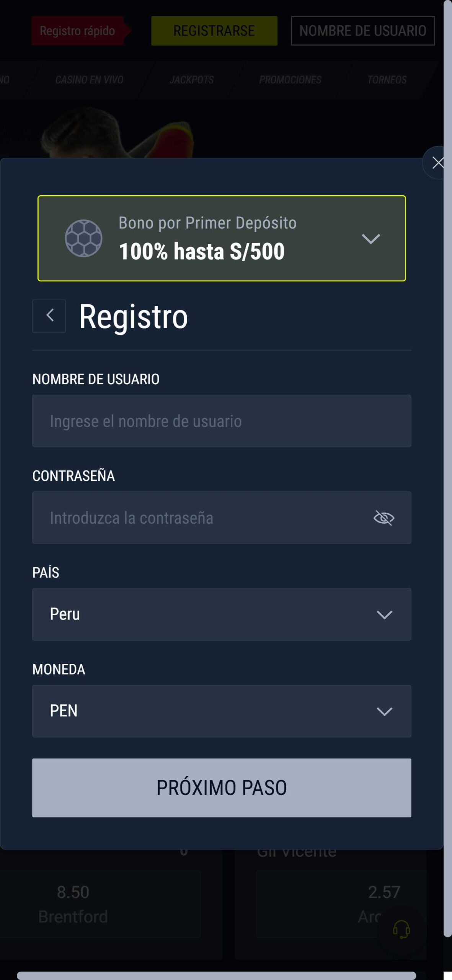Switch to the Torneos tab
Screen dimensions: 452x980
(387, 80)
